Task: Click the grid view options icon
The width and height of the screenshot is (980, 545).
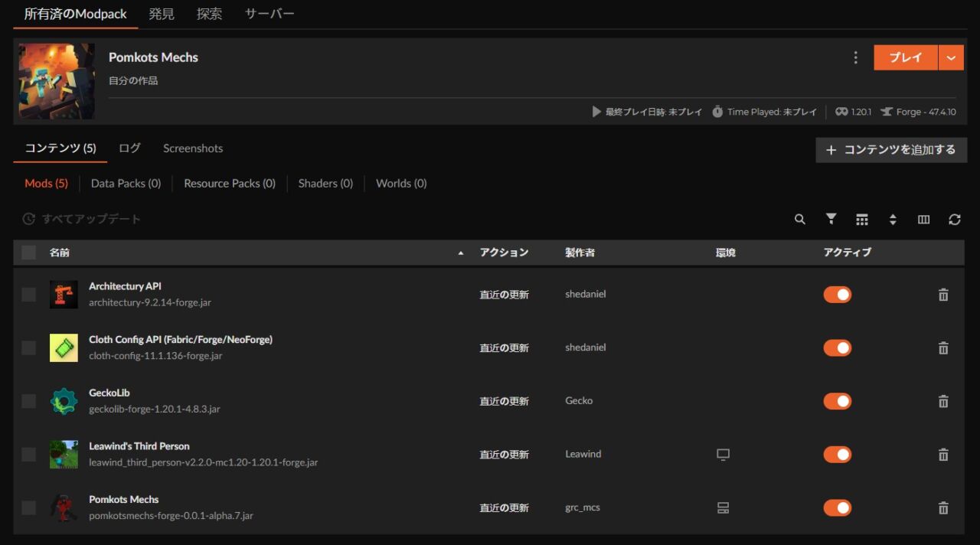Action: tap(862, 220)
